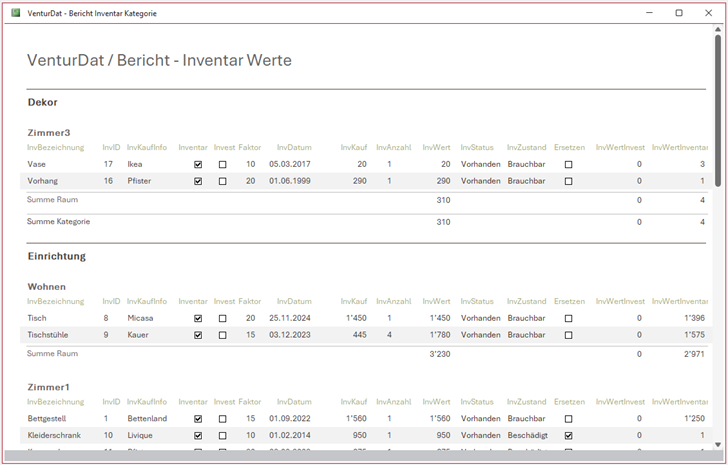Maximize the report window
This screenshot has height=465, width=728.
(x=679, y=13)
